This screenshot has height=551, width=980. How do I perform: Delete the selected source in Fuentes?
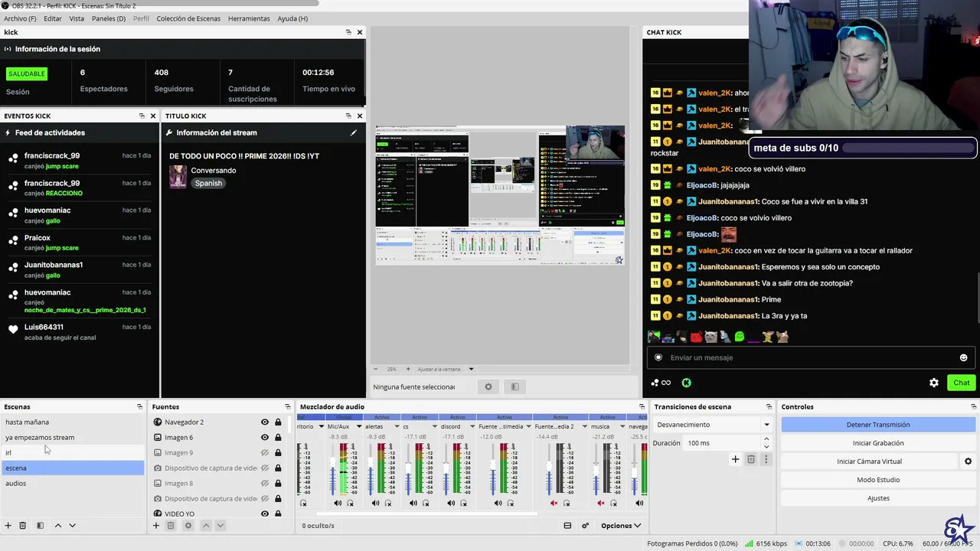point(171,526)
